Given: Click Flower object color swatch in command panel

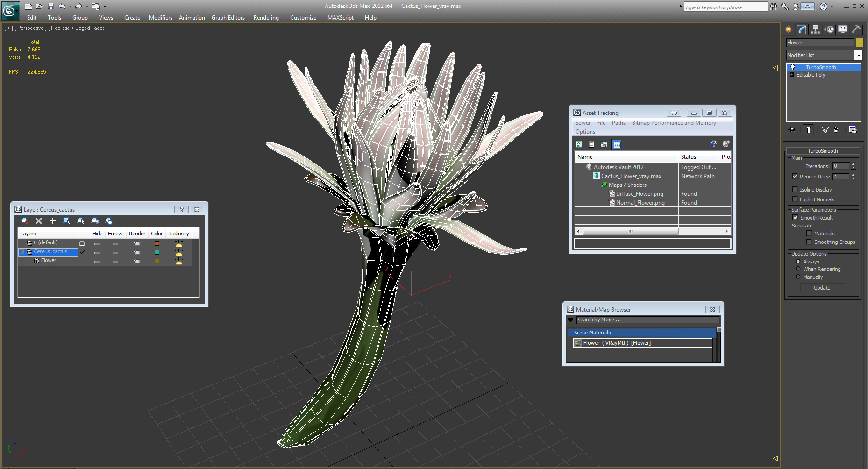Looking at the screenshot, I should 860,43.
